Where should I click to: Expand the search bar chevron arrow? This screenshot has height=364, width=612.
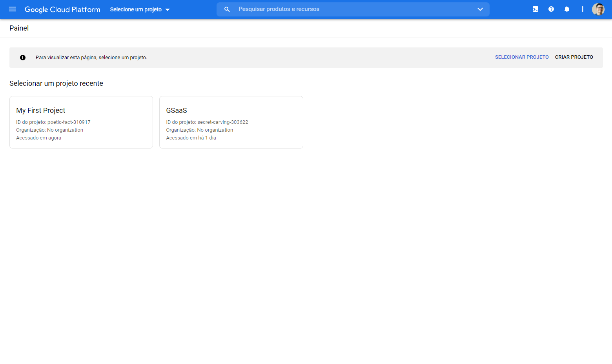pos(480,9)
